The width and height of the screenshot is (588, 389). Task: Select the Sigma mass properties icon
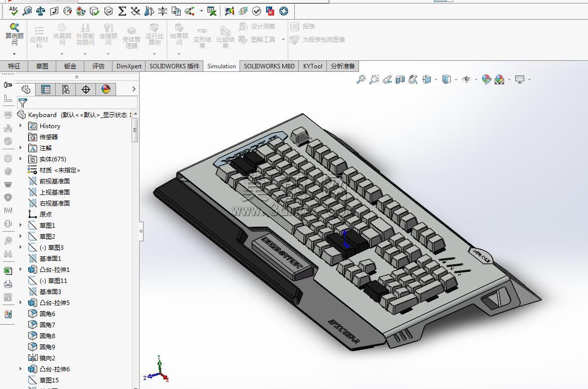click(122, 11)
